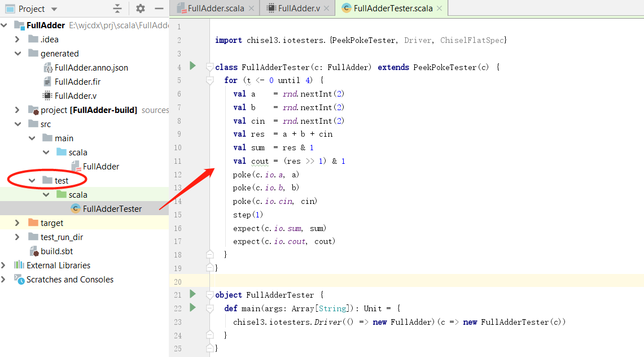Click the project [FullAdder-build] module icon
Screen dimensions: 644x357
tap(33, 110)
